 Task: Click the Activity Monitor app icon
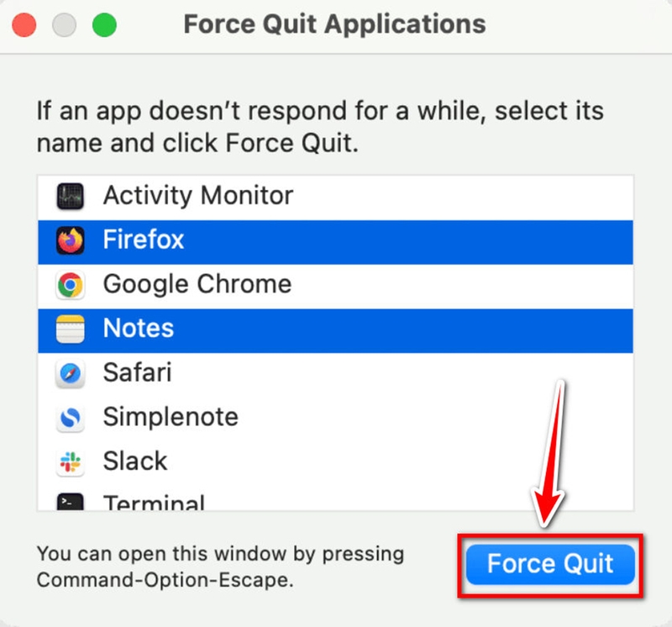(x=70, y=197)
